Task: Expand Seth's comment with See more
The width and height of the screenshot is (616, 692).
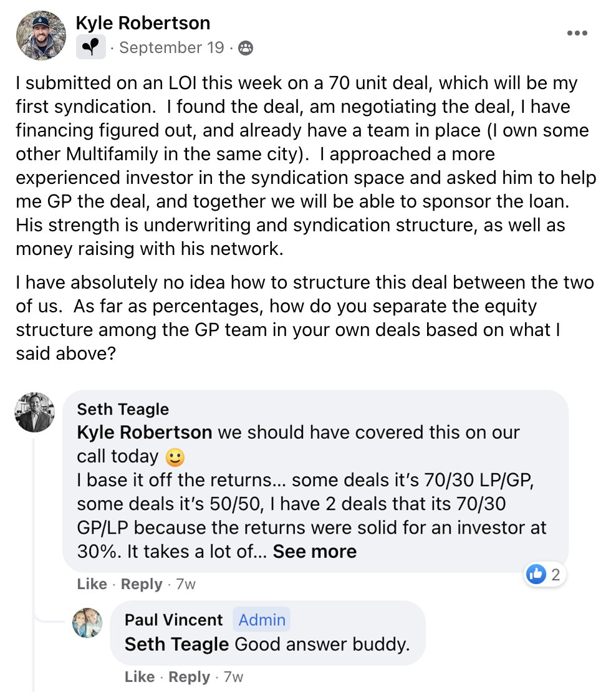Action: click(x=314, y=551)
